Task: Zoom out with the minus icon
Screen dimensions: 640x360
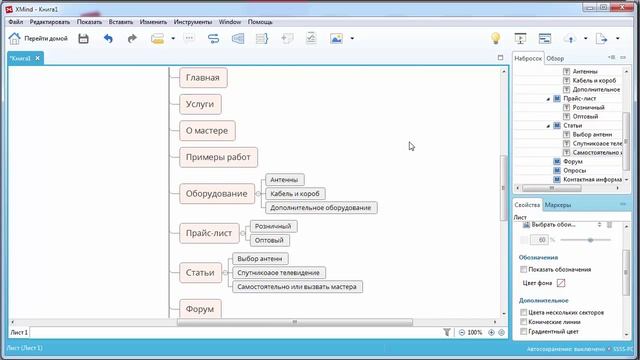Action: pyautogui.click(x=462, y=332)
